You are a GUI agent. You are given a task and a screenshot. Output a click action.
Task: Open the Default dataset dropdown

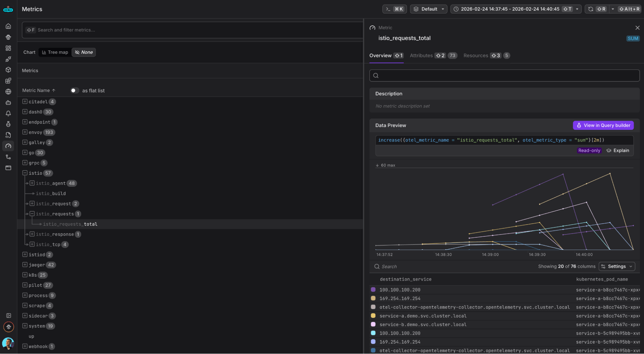(x=428, y=9)
